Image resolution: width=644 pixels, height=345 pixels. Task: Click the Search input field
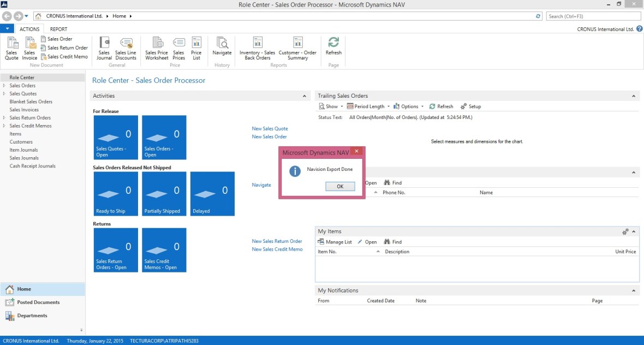[594, 16]
